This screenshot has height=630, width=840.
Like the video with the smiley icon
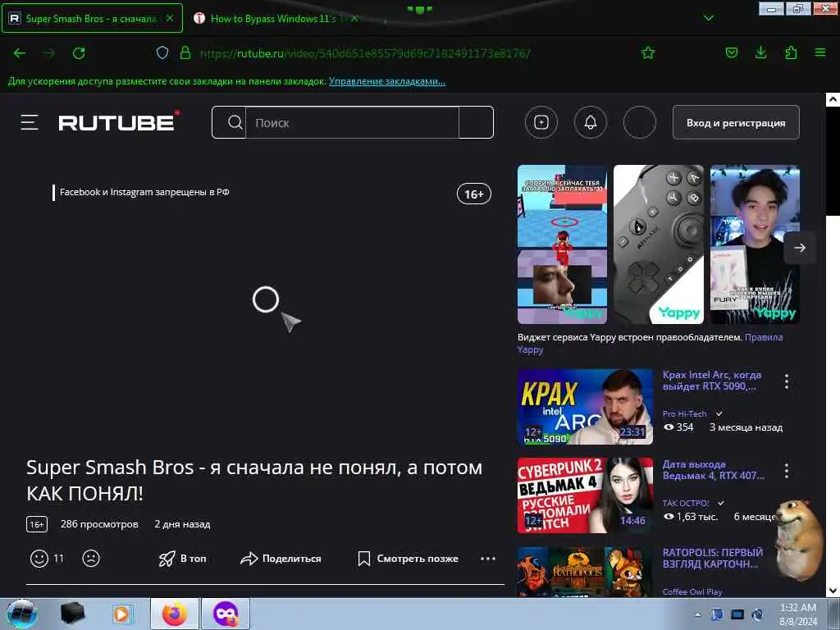coord(39,558)
